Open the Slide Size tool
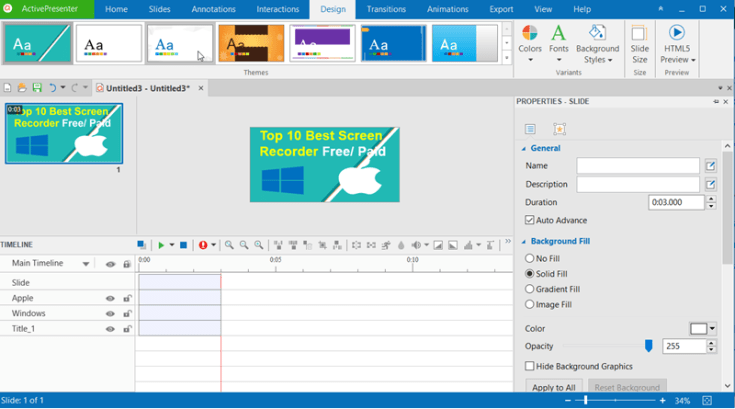The width and height of the screenshot is (735, 409). coord(639,44)
